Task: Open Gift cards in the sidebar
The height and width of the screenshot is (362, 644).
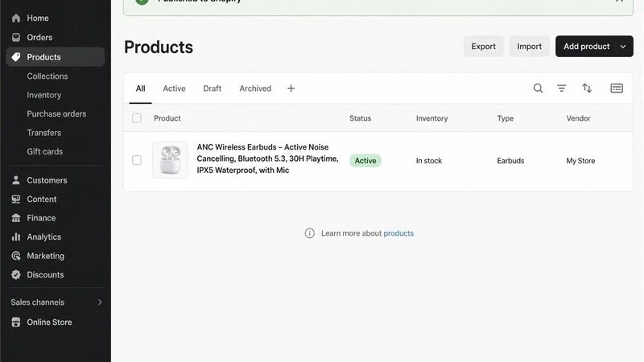Action: [x=45, y=151]
